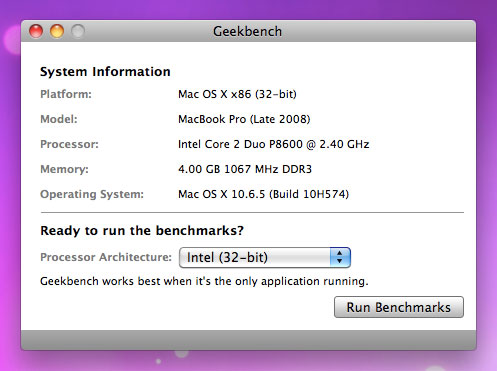The image size is (497, 371).
Task: Click the Model: label
Action: click(59, 119)
